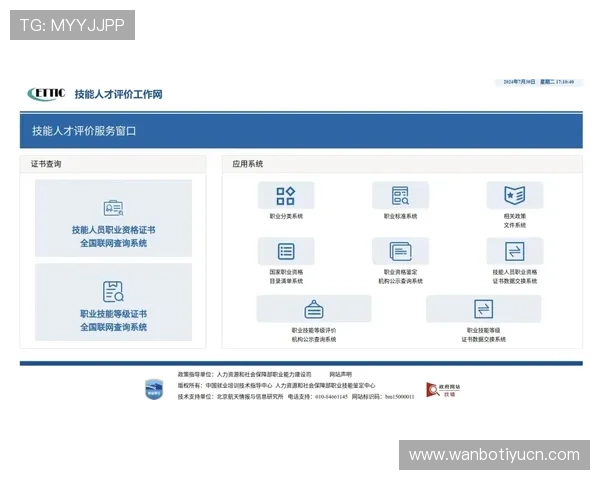The height and width of the screenshot is (480, 600).
Task: Click the 技能人才评价服务窗口 banner title
Action: point(84,131)
